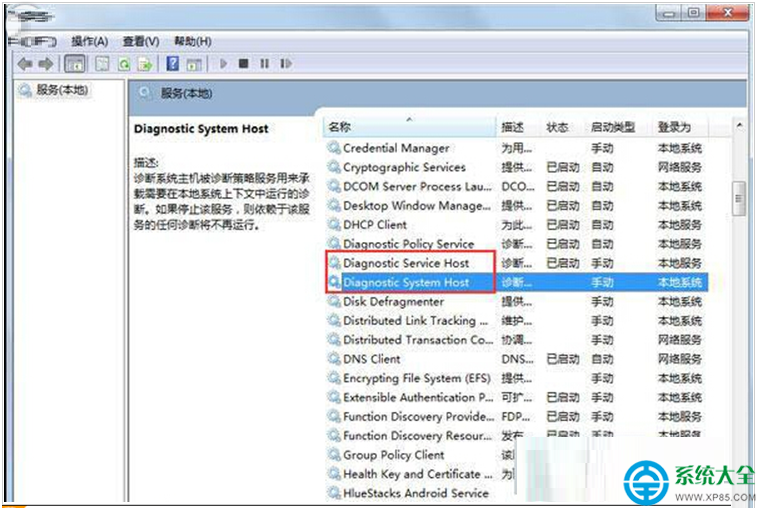Pause the service with the pause icon
758x508 pixels.
click(x=264, y=63)
